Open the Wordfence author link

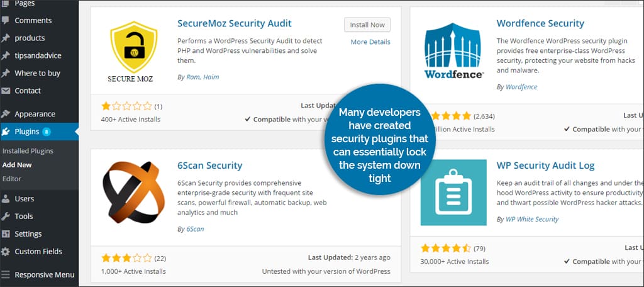(521, 87)
